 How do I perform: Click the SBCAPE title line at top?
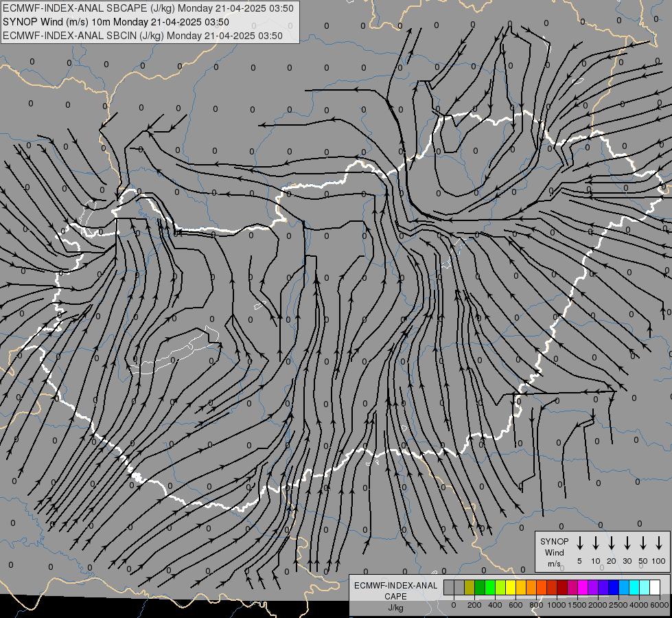(148, 8)
